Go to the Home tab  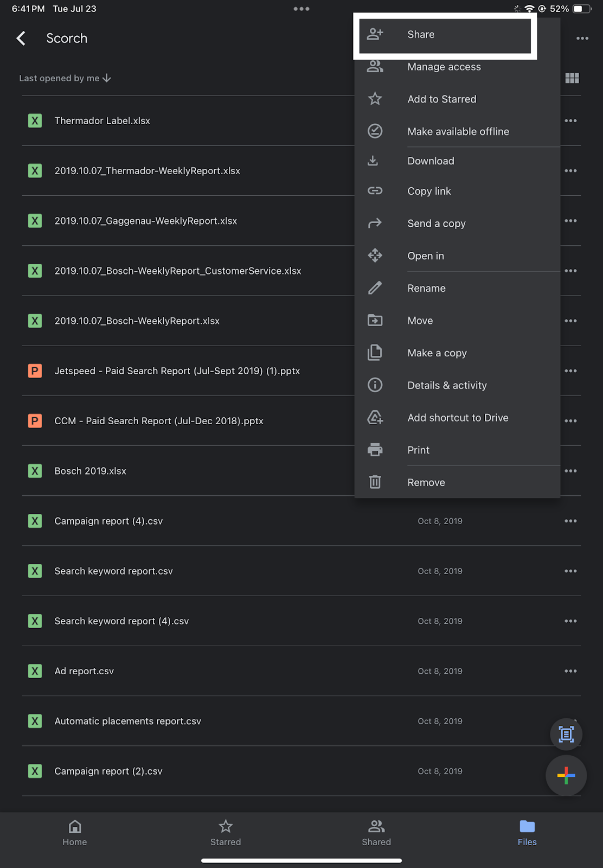pyautogui.click(x=75, y=833)
